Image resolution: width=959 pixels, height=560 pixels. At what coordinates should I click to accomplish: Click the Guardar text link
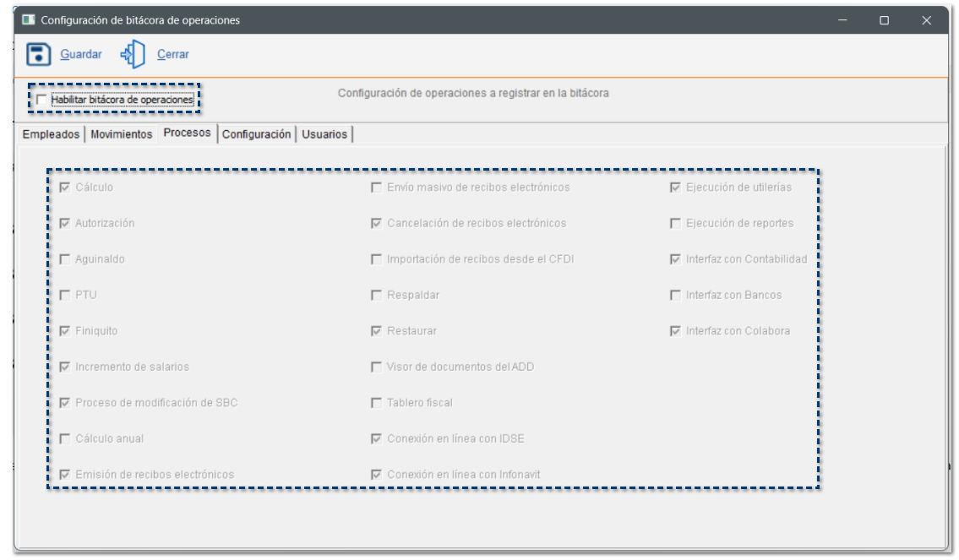click(x=81, y=54)
